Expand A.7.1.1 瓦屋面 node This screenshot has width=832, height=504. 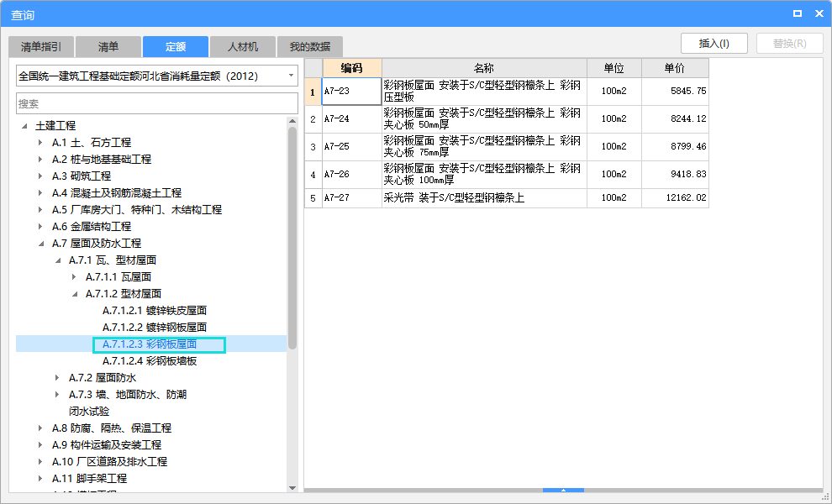[74, 277]
